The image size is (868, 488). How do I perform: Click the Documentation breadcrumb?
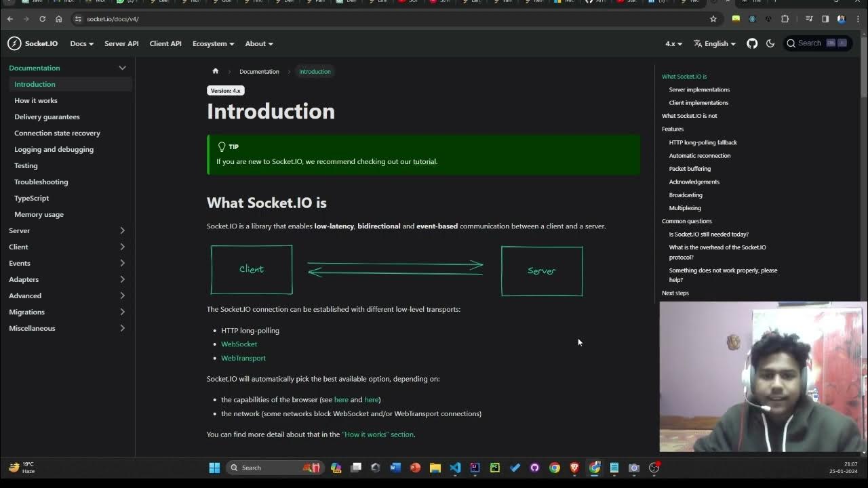click(x=259, y=71)
